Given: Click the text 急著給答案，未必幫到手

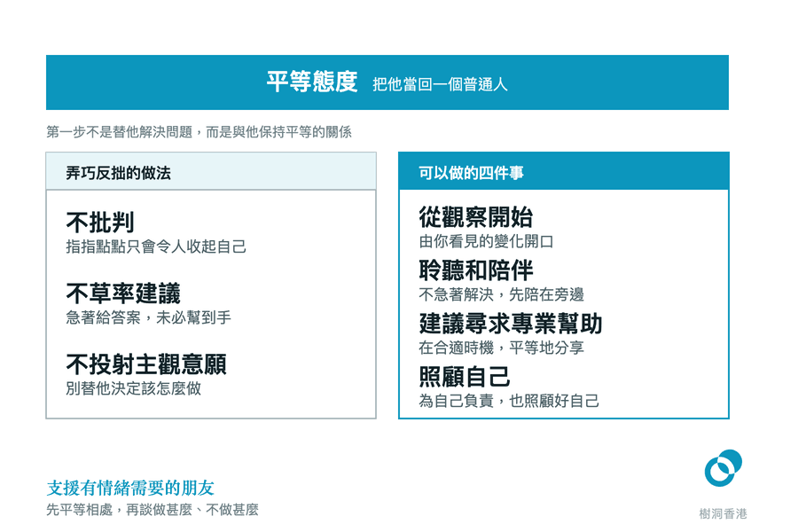Looking at the screenshot, I should [149, 317].
